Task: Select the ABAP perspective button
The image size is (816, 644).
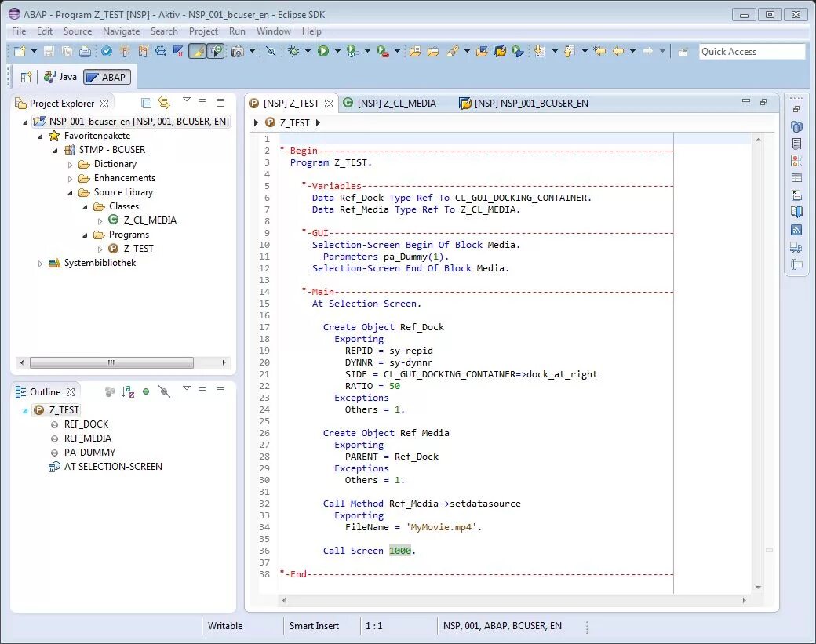Action: coord(107,77)
